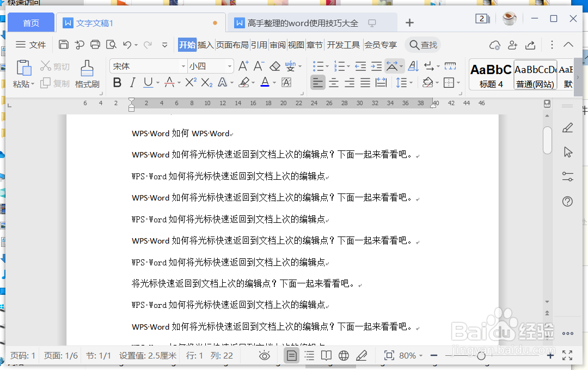Toggle Subscript formatting

pyautogui.click(x=207, y=82)
